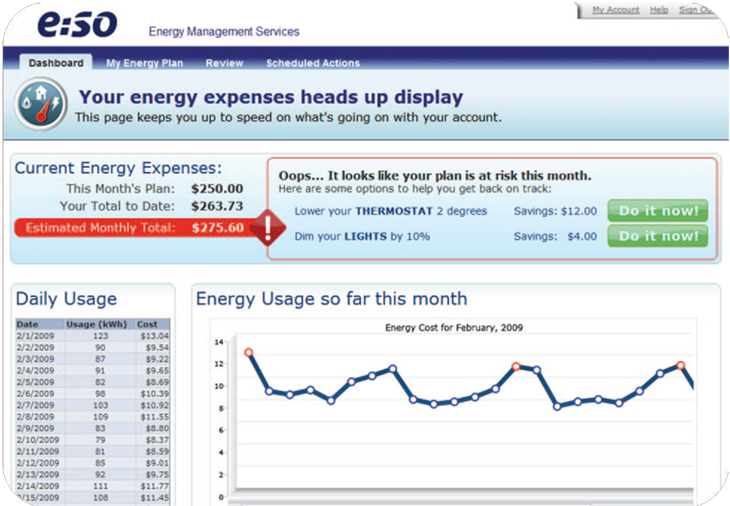Sort table by Usage (kWh) column header
Viewport: 730px width, 506px height.
coord(96,324)
